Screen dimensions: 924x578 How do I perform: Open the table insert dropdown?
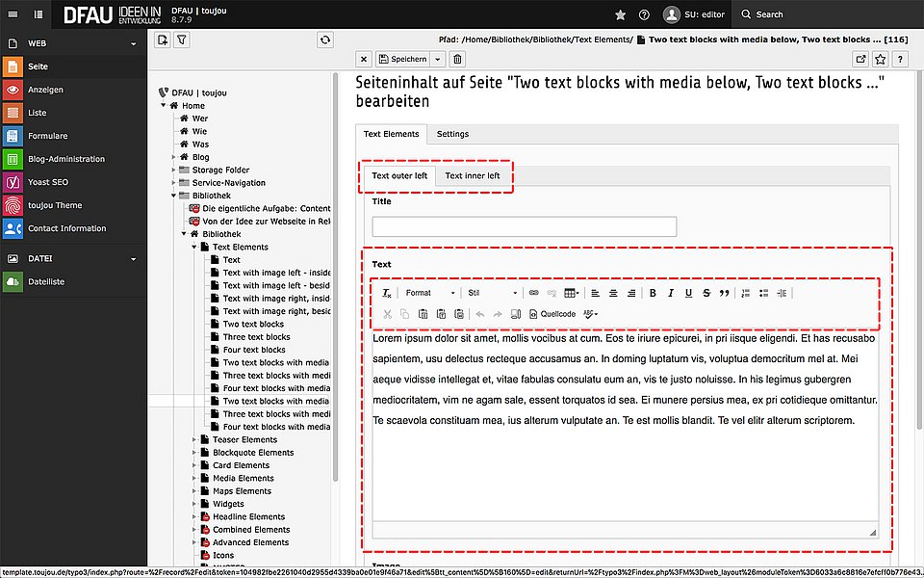tap(572, 293)
